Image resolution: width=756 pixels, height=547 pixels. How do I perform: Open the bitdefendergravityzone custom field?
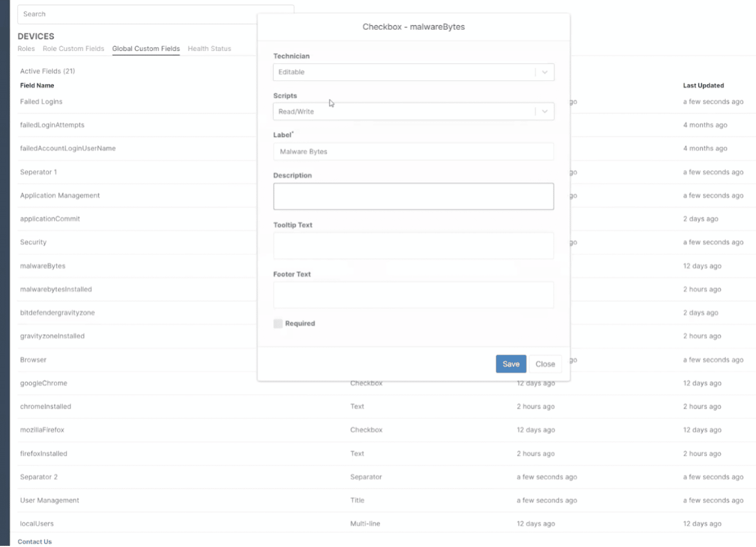click(x=57, y=312)
